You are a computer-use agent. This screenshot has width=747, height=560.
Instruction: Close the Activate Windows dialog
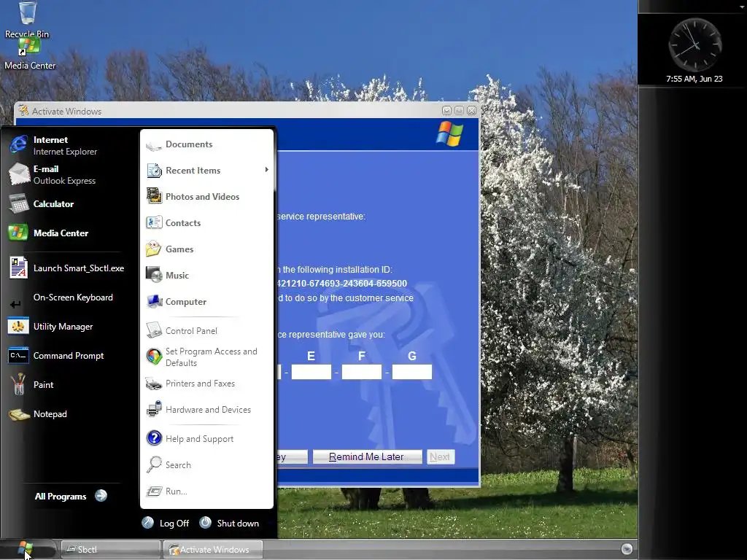click(x=472, y=111)
